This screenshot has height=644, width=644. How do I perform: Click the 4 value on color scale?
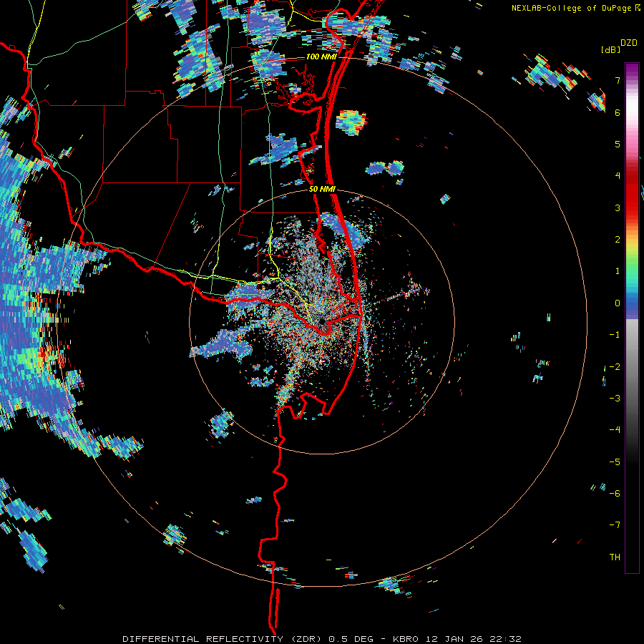618,176
